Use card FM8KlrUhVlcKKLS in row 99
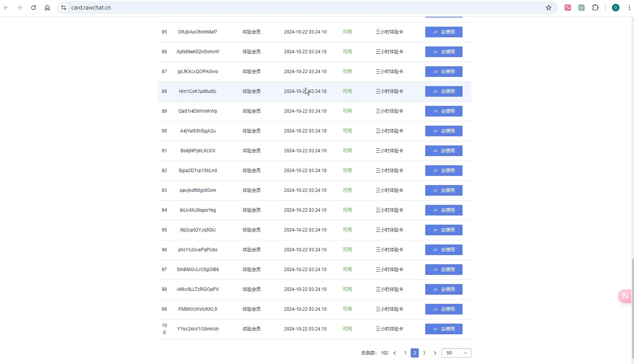This screenshot has width=634, height=364. [x=444, y=309]
